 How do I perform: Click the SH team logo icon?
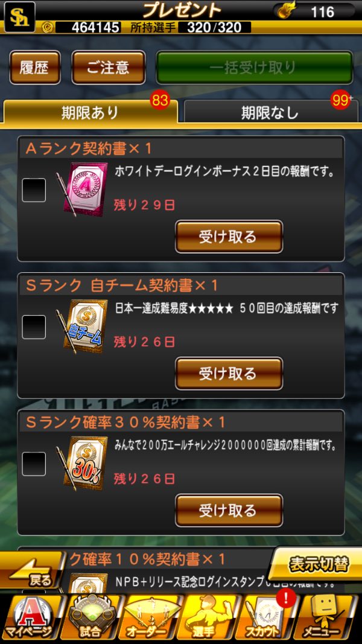point(20,17)
